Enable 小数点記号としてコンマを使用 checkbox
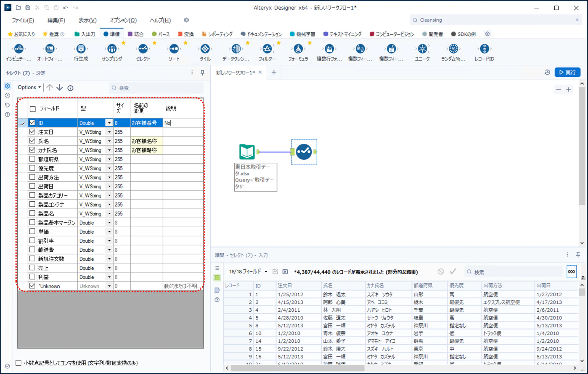 click(18, 363)
